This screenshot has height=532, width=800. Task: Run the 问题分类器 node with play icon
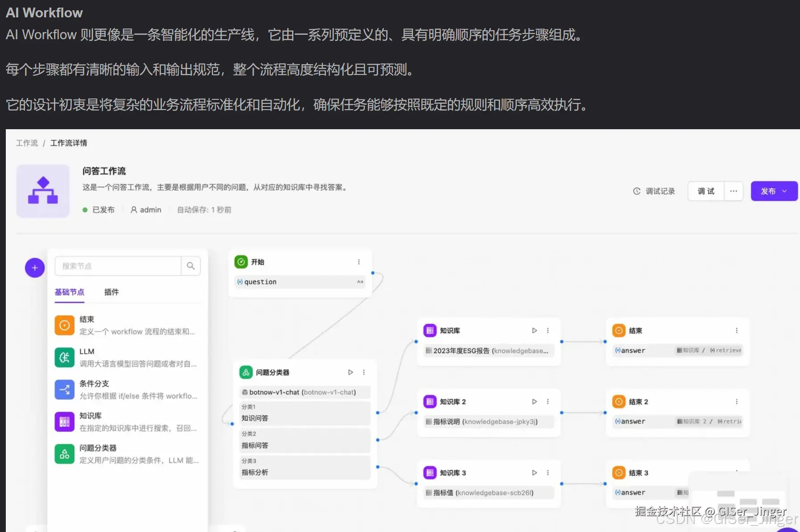pyautogui.click(x=351, y=372)
